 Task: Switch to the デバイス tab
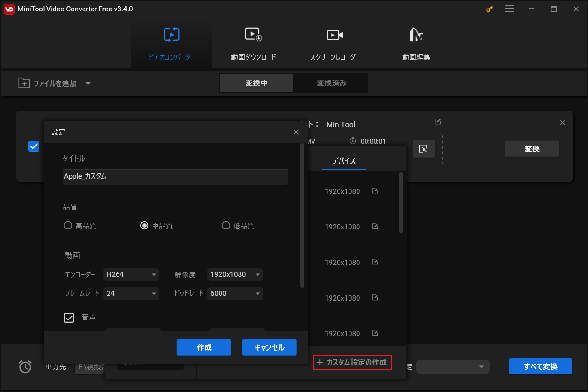tap(344, 161)
